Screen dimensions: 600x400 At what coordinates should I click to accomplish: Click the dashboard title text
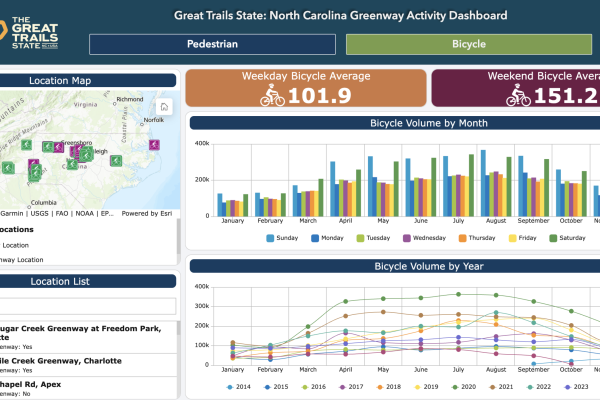coord(341,16)
